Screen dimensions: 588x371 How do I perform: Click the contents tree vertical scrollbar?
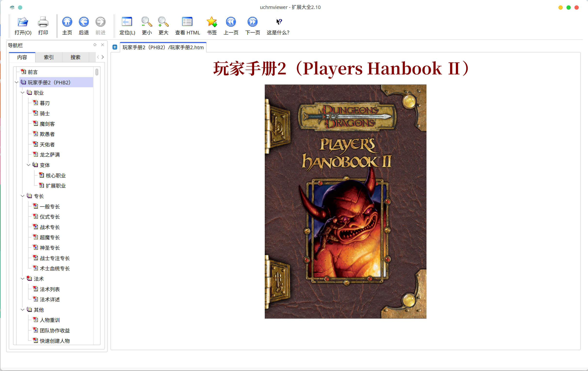click(97, 72)
